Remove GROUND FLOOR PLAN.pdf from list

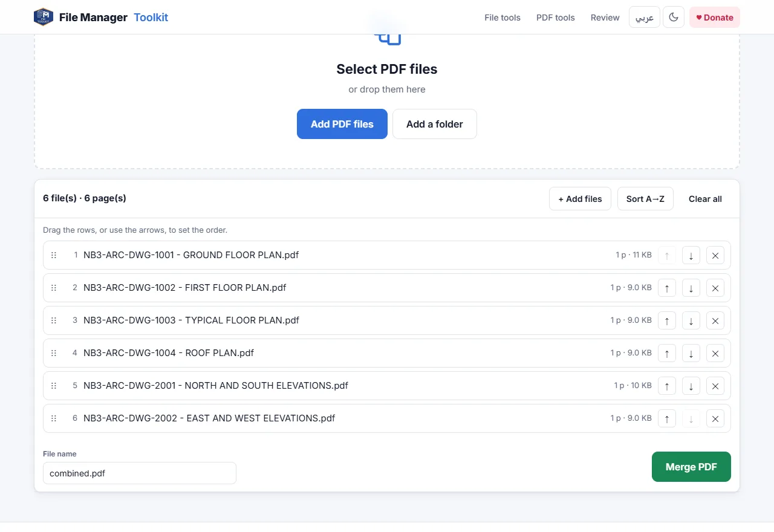(715, 255)
